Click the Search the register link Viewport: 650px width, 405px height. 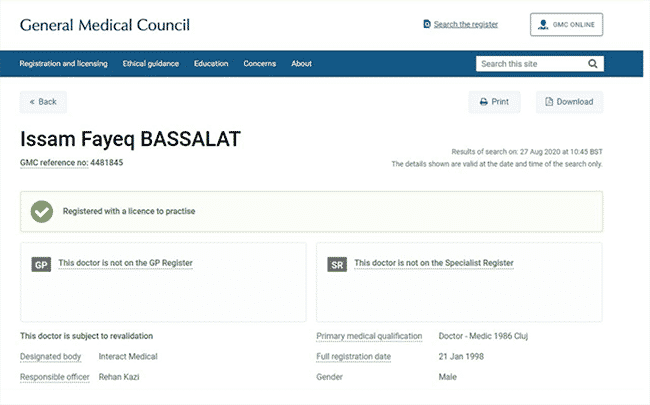466,24
